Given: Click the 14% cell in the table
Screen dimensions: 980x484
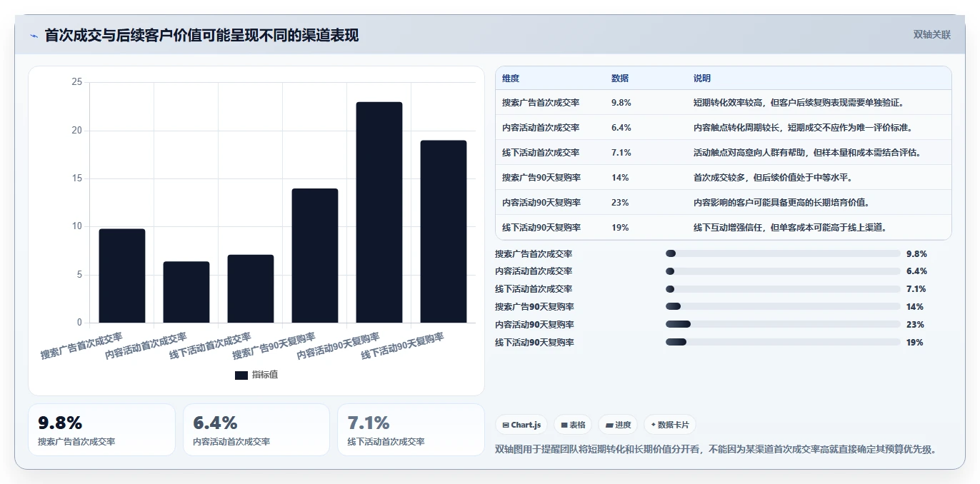Looking at the screenshot, I should coord(620,178).
